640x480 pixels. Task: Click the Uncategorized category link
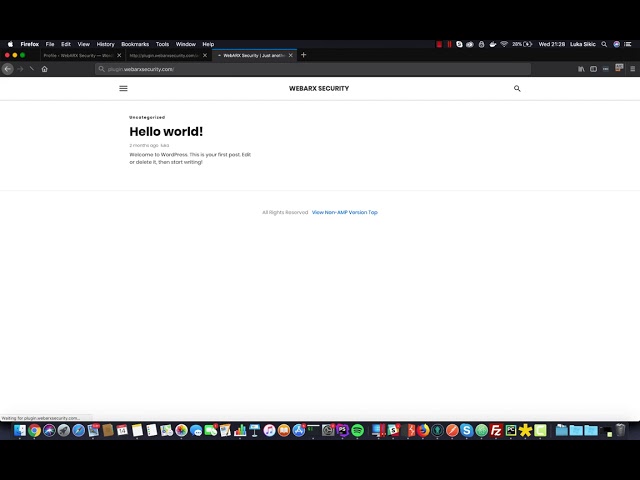pos(147,117)
